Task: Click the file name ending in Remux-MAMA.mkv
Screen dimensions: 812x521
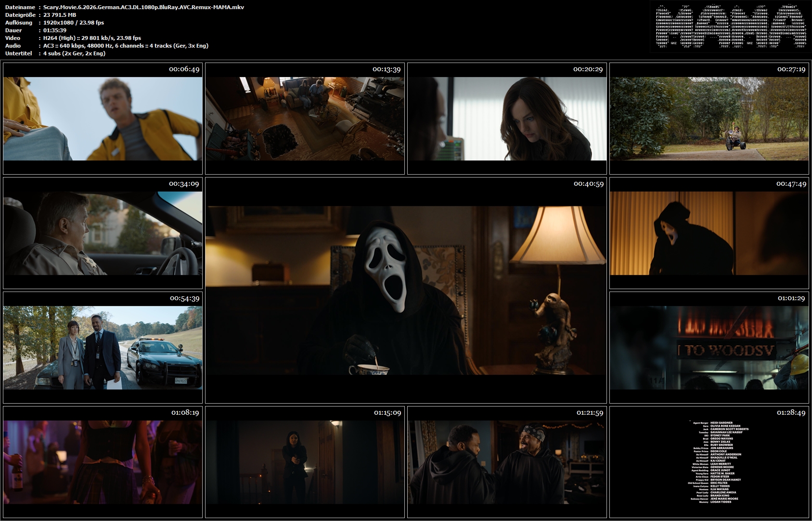Action: click(143, 7)
